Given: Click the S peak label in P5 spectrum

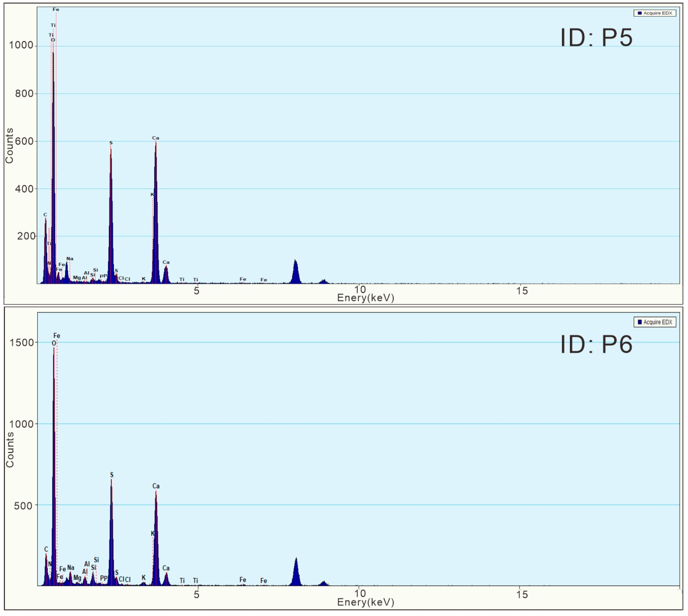Looking at the screenshot, I should point(111,143).
